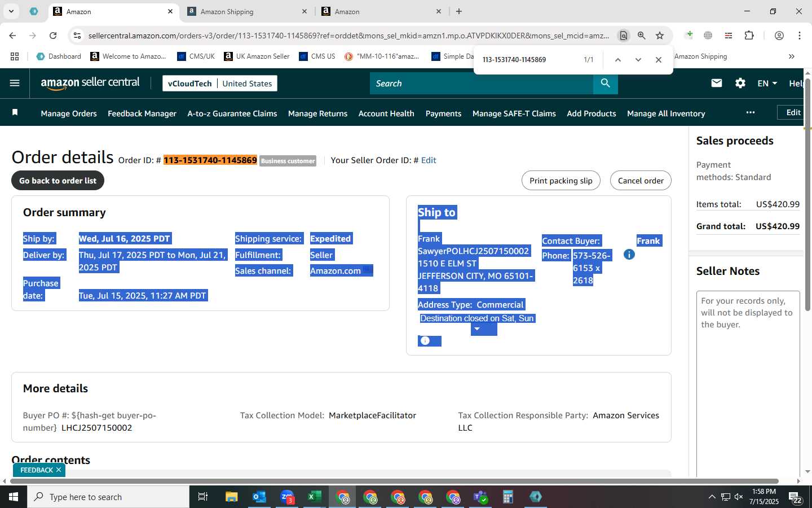This screenshot has height=508, width=812.
Task: Open the three-dot more nav options
Action: [750, 112]
